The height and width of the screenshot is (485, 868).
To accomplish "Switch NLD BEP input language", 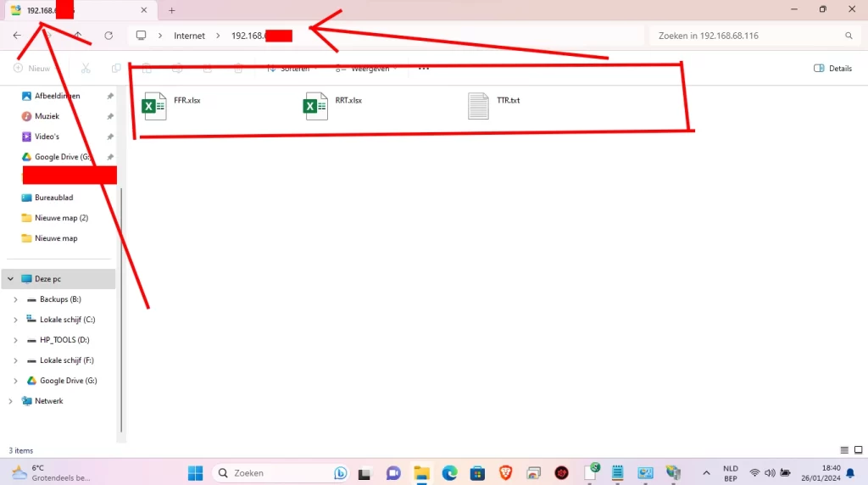I will pos(731,473).
